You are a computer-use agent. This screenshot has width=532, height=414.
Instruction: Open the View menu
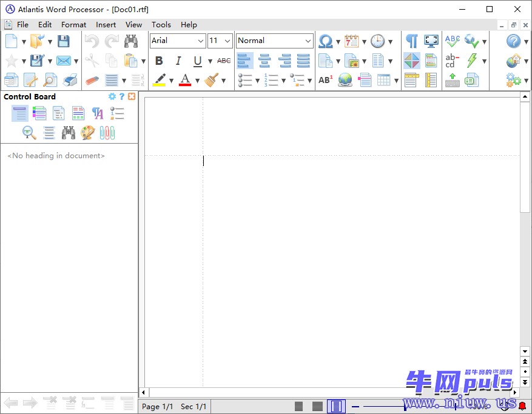(133, 25)
